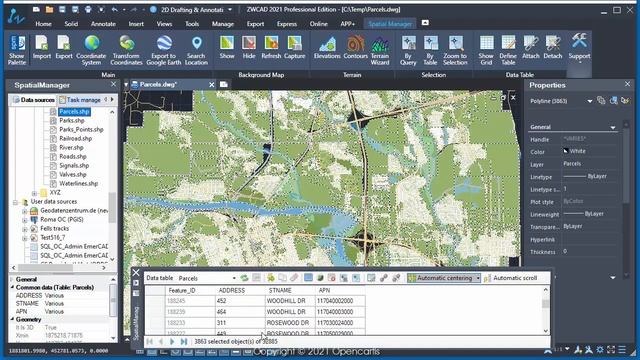The height and width of the screenshot is (360, 640).
Task: Click the Zoom to Selection icon
Action: [x=456, y=50]
